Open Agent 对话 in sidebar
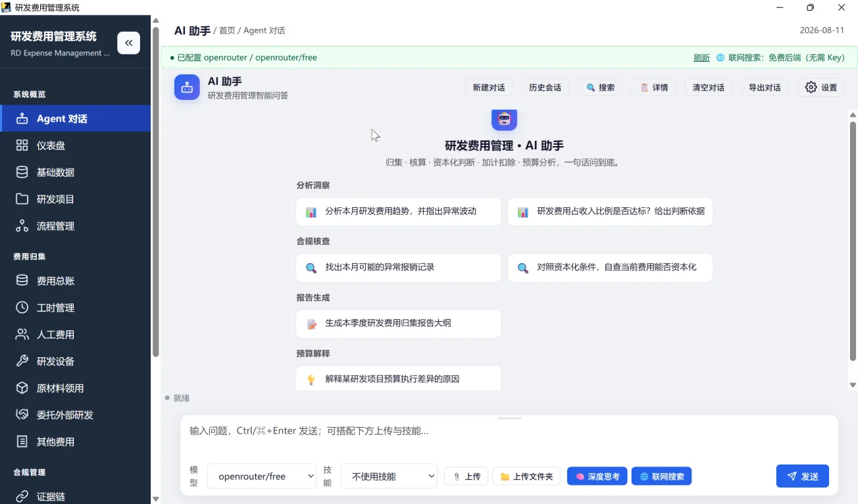Viewport: 858px width, 504px height. tap(76, 118)
